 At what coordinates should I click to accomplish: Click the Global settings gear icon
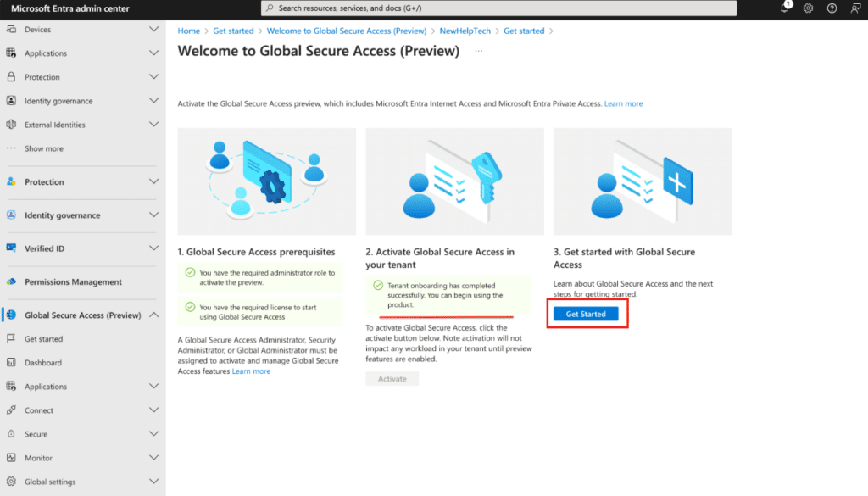point(11,482)
